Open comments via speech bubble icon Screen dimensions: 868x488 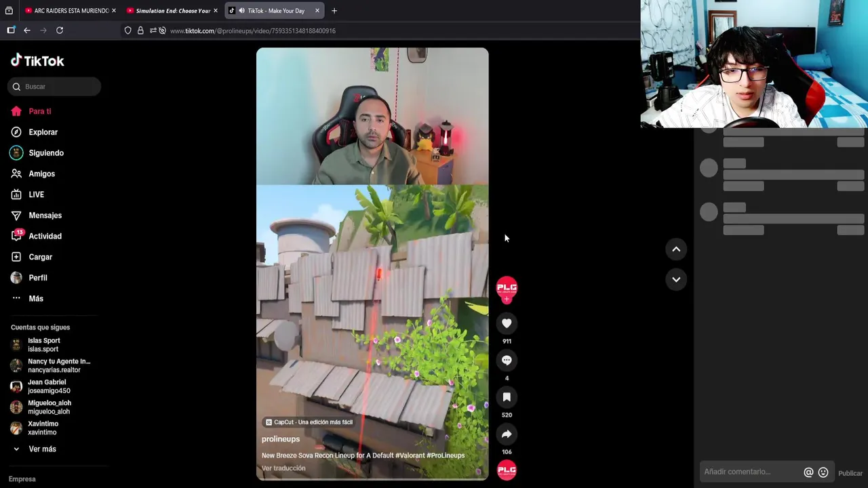click(507, 361)
